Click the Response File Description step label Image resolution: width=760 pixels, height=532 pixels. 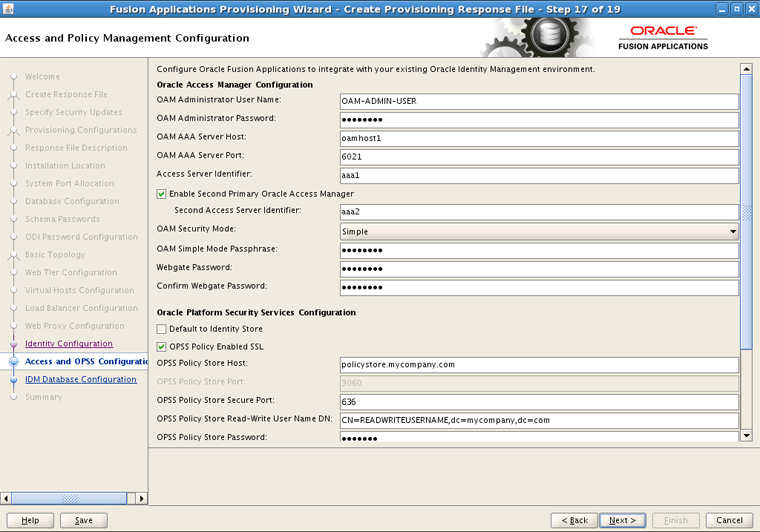click(76, 148)
